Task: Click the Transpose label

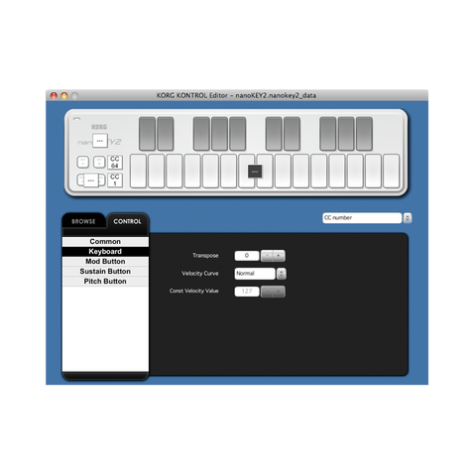Action: tap(205, 256)
